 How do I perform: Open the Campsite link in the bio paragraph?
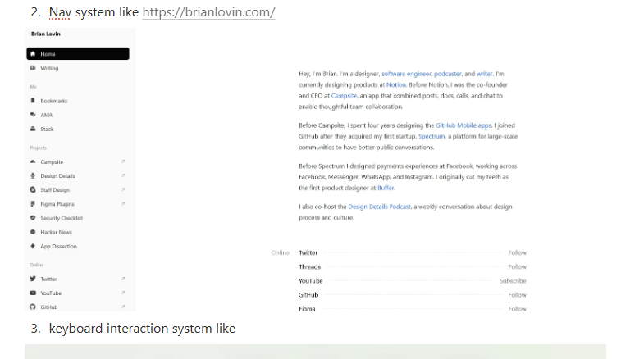(344, 96)
